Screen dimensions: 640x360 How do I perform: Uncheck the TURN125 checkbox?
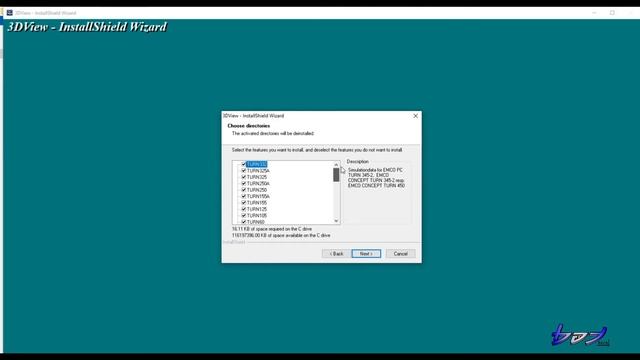click(244, 209)
